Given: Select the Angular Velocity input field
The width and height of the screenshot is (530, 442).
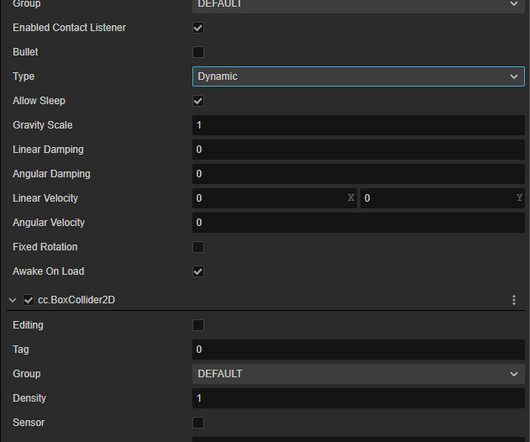Looking at the screenshot, I should [358, 222].
